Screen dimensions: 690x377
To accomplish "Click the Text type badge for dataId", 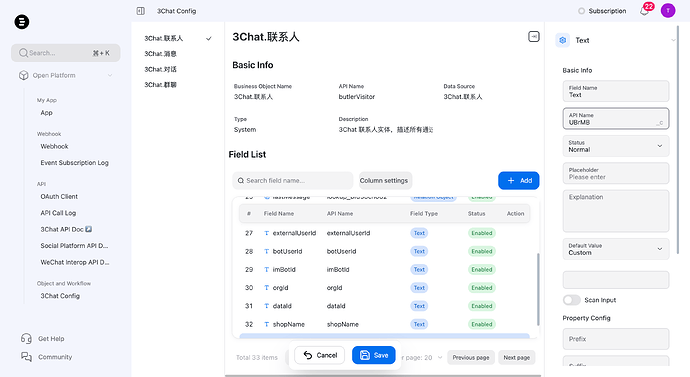I will pos(419,306).
